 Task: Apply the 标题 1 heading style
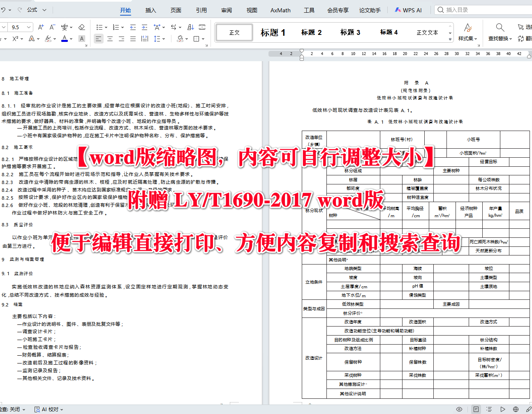pos(273,32)
